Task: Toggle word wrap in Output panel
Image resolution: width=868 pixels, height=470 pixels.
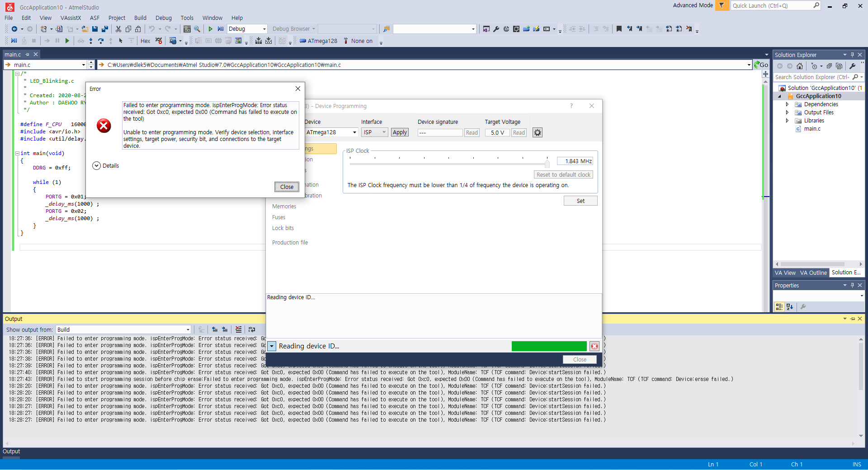Action: click(252, 329)
